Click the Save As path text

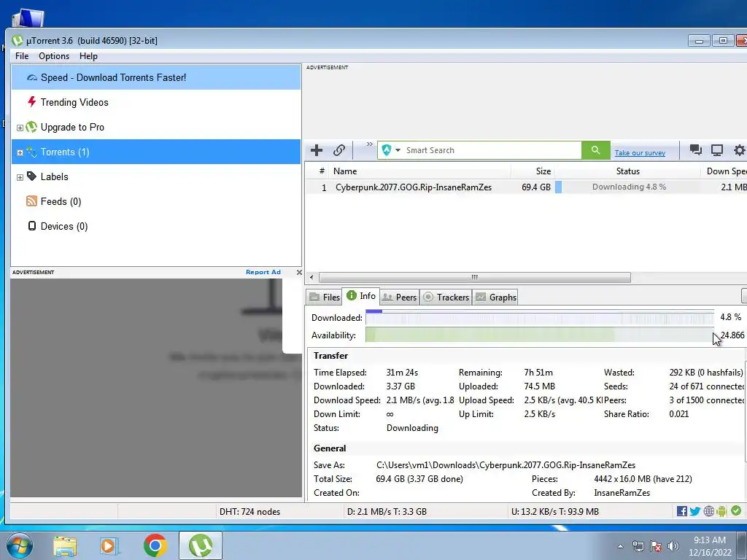point(506,465)
